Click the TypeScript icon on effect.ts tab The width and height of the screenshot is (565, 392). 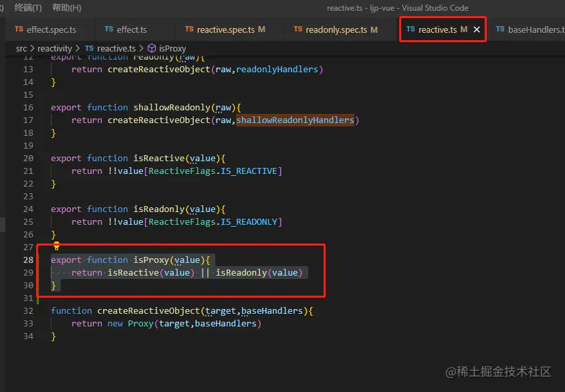(x=109, y=29)
